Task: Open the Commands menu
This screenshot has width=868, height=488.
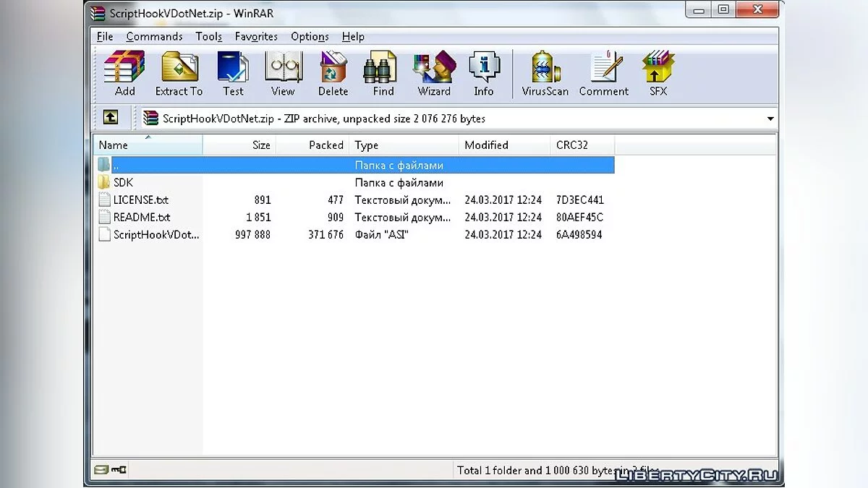Action: click(154, 36)
